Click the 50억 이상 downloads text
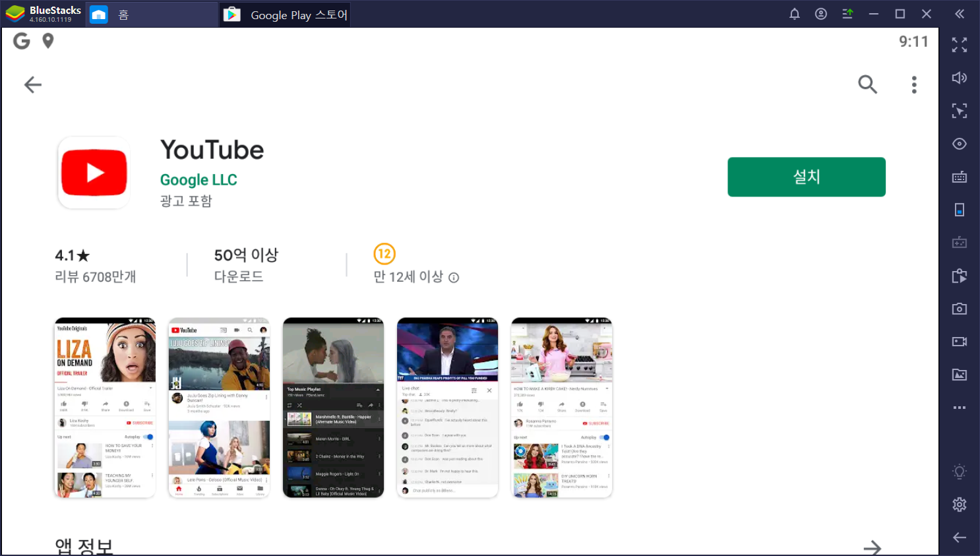The image size is (980, 556). tap(246, 255)
